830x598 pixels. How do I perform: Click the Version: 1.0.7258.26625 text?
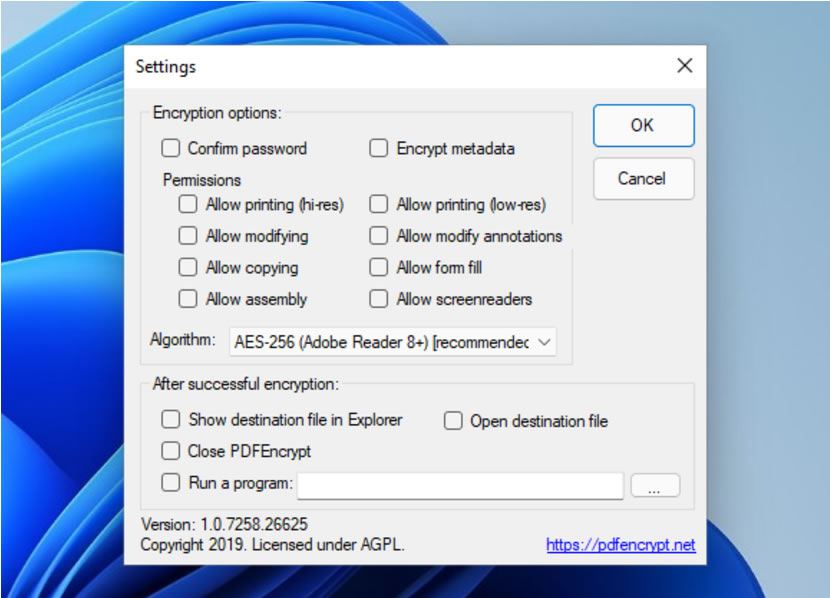tap(224, 524)
